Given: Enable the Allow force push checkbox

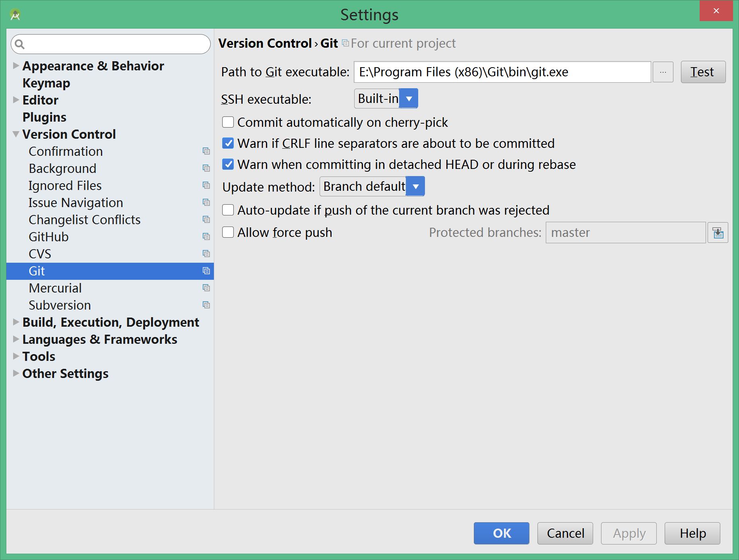Looking at the screenshot, I should point(228,232).
